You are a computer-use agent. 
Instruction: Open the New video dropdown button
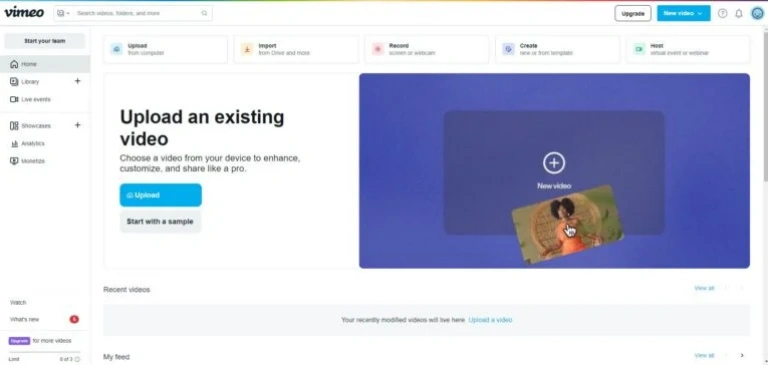(x=683, y=14)
